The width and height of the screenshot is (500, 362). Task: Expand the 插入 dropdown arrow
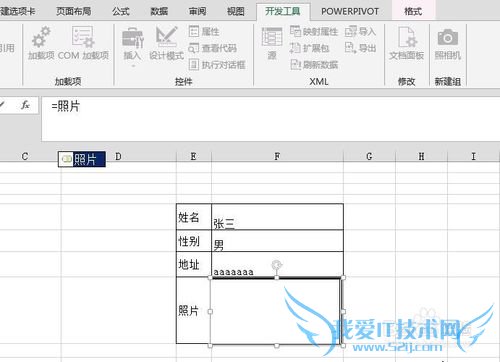click(133, 66)
